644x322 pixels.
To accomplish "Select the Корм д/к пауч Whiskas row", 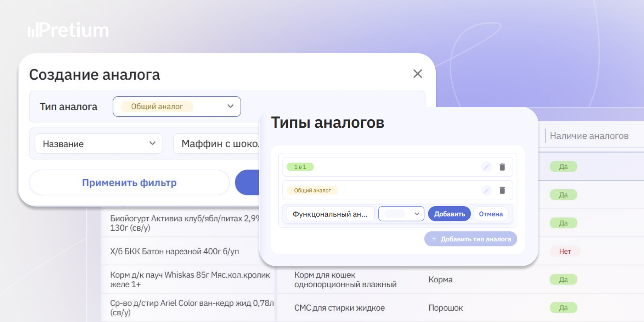I will click(372, 279).
